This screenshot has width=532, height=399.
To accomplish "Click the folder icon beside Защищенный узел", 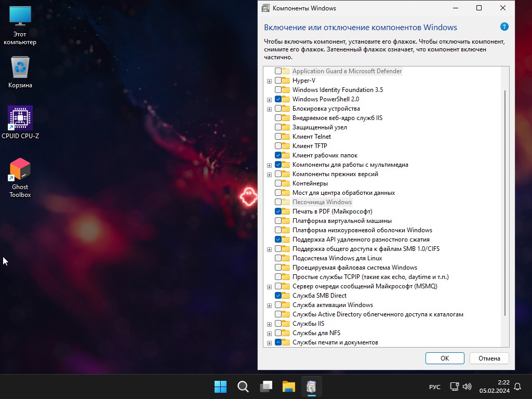I will 286,127.
